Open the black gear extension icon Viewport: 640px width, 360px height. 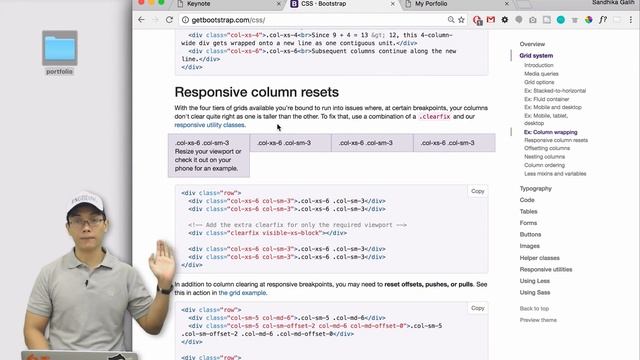505,20
